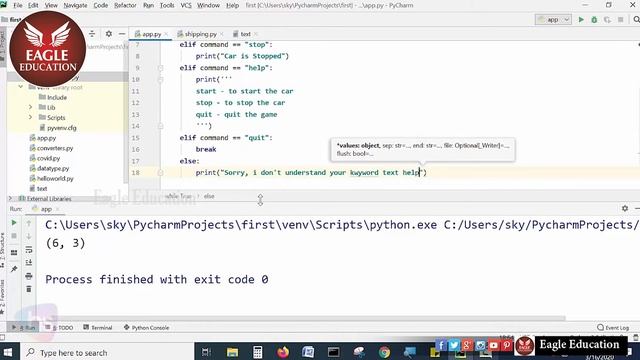This screenshot has height=360, width=640.
Task: Close the shipping.py editor tab
Action: click(x=222, y=34)
